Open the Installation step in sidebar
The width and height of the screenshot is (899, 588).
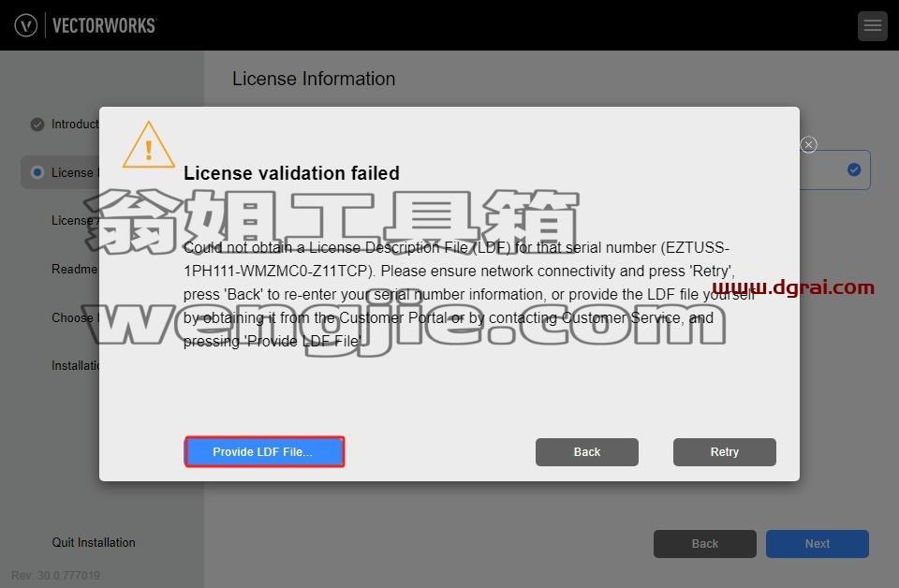click(75, 366)
